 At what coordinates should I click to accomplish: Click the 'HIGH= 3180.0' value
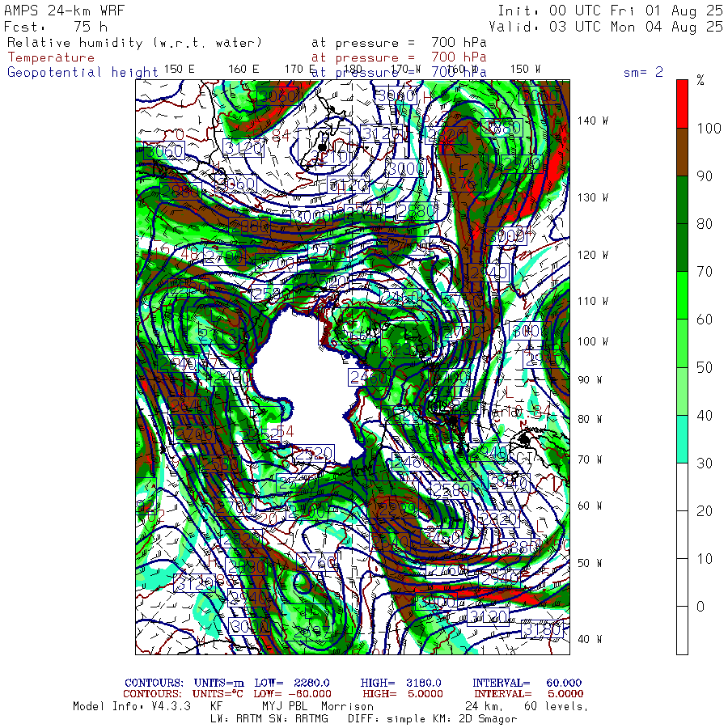click(x=400, y=683)
